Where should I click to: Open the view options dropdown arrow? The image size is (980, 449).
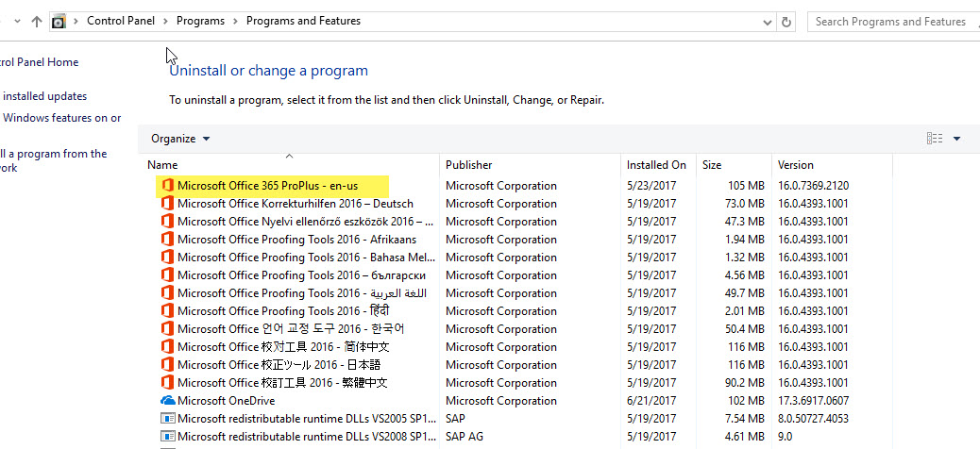click(956, 139)
